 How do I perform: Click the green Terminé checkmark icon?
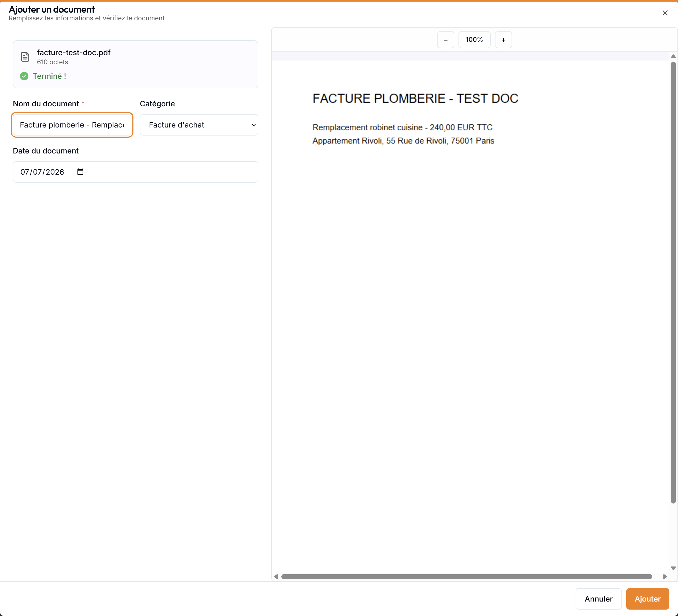click(24, 76)
